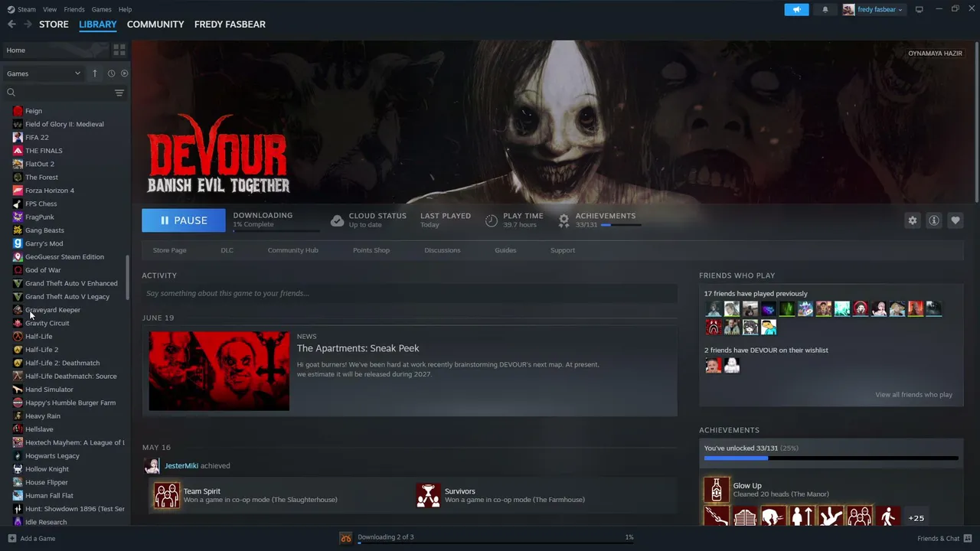
Task: Switch to the COMMUNITY tab
Action: tap(155, 24)
